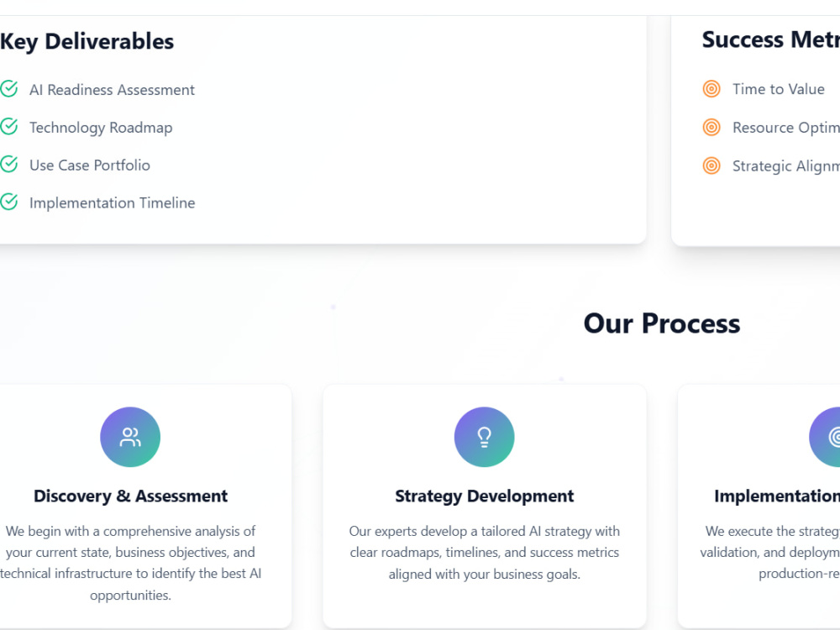Image resolution: width=840 pixels, height=630 pixels.
Task: Select the Time to Value metric
Action: coord(779,89)
